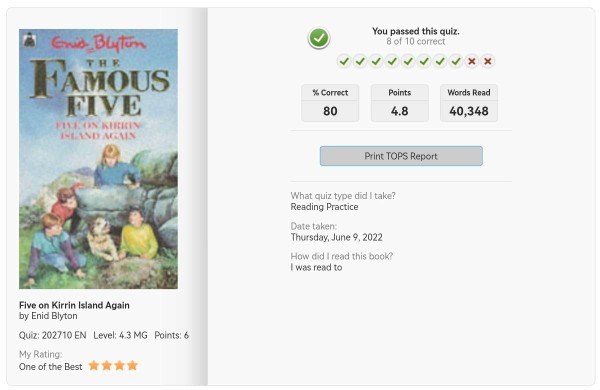Click the author name Enid Blyton
Image resolution: width=600 pixels, height=390 pixels.
pyautogui.click(x=54, y=316)
